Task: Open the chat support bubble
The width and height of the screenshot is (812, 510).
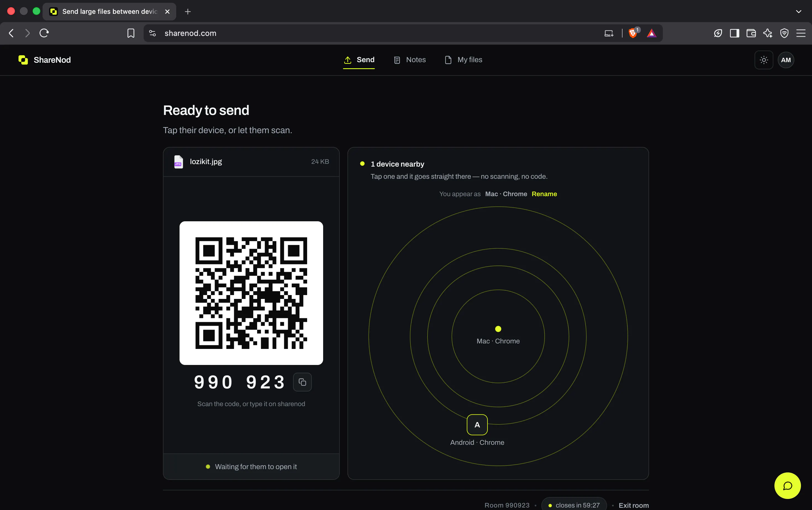Action: point(787,486)
